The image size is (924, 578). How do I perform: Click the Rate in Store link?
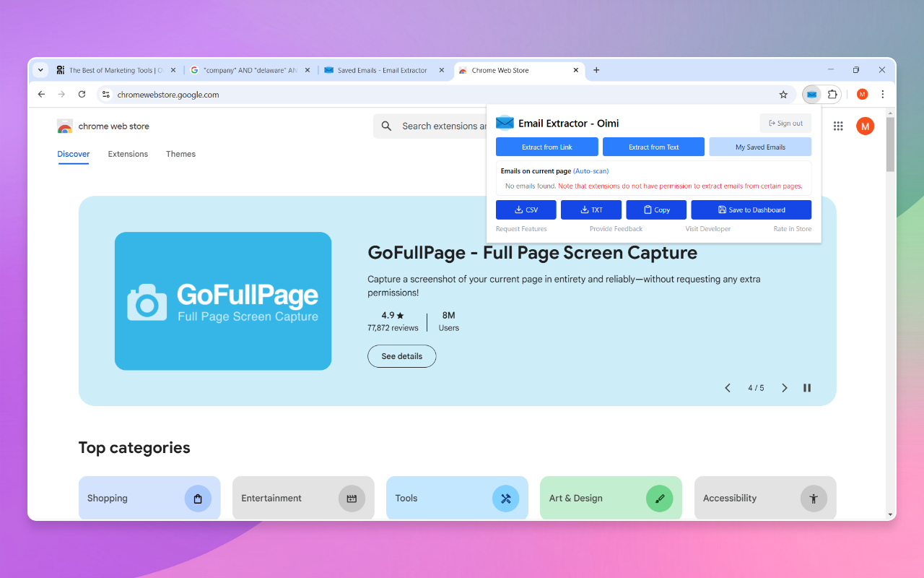[793, 229]
